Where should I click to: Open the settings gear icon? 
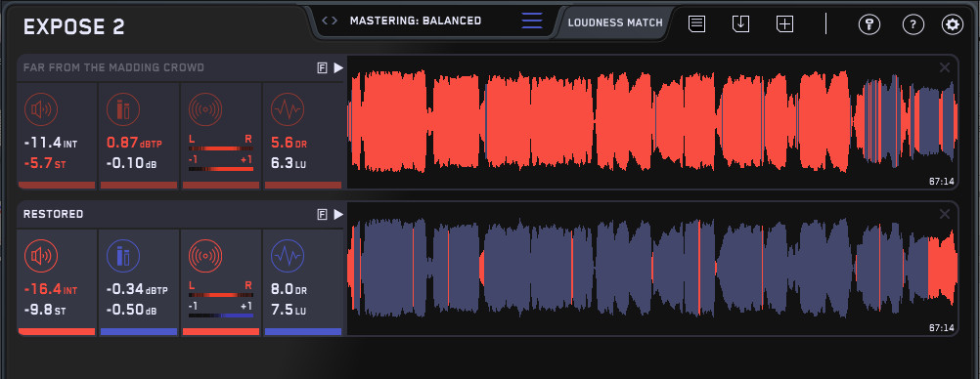tap(953, 24)
